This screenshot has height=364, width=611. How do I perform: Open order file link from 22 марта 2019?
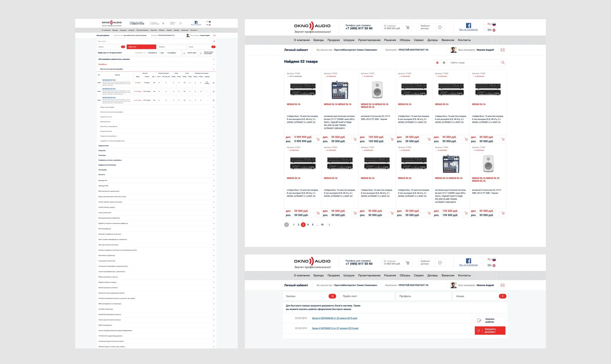point(334,318)
